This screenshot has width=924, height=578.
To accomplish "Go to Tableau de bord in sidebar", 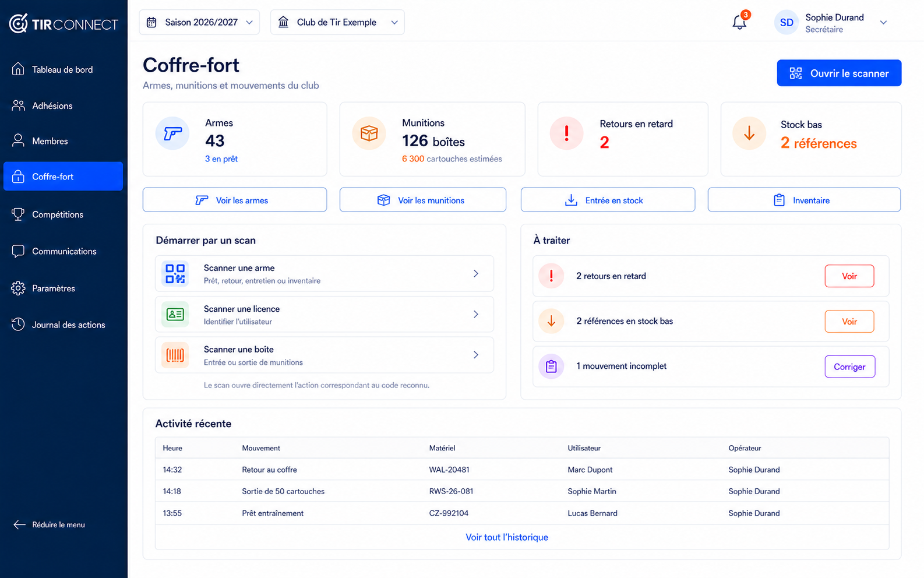I will [63, 69].
